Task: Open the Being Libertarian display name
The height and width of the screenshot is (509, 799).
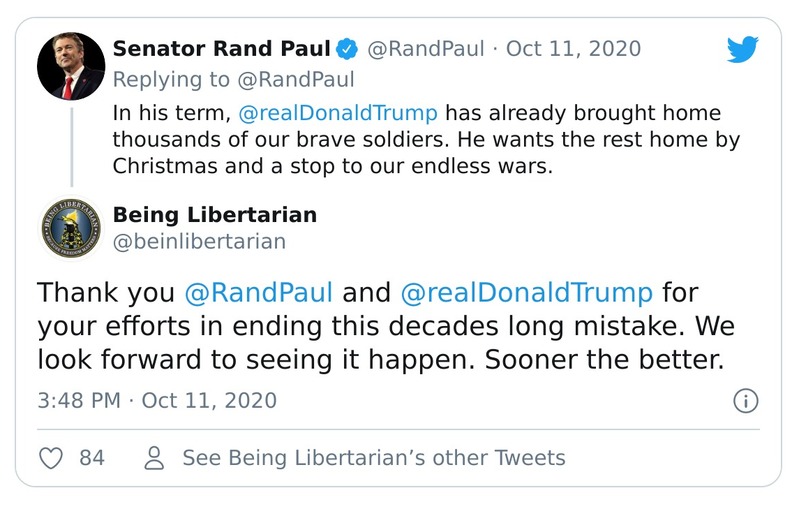Action: 215,214
